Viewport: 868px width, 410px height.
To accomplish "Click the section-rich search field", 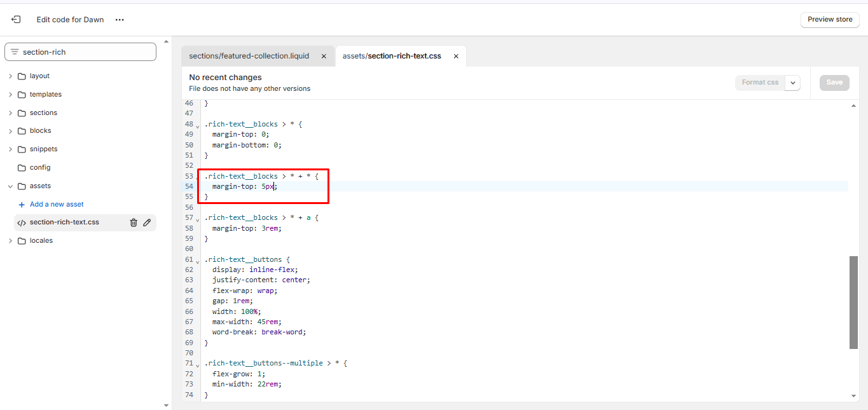I will click(80, 52).
